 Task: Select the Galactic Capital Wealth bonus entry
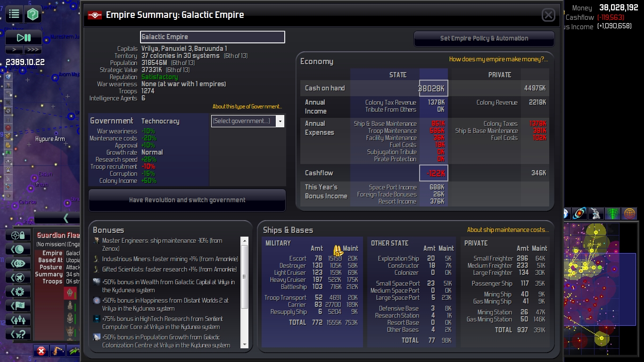166,286
